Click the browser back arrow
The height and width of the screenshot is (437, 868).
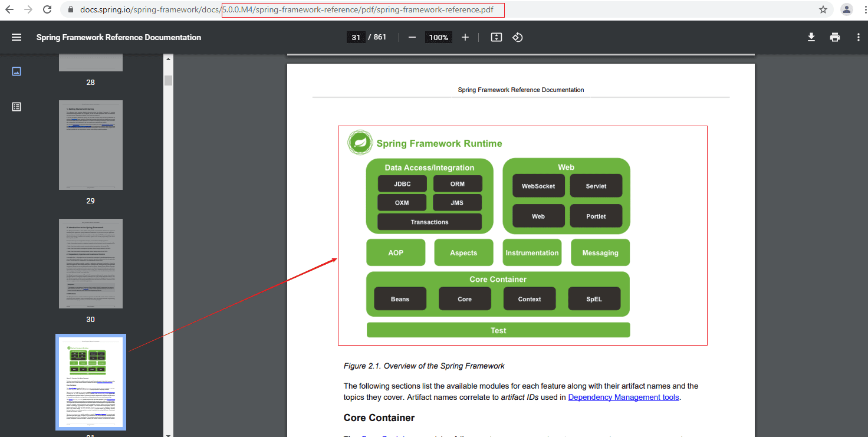pyautogui.click(x=9, y=9)
